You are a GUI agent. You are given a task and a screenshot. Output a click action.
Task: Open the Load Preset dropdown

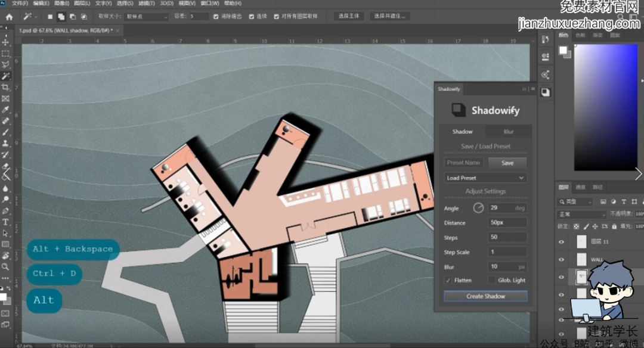point(485,178)
